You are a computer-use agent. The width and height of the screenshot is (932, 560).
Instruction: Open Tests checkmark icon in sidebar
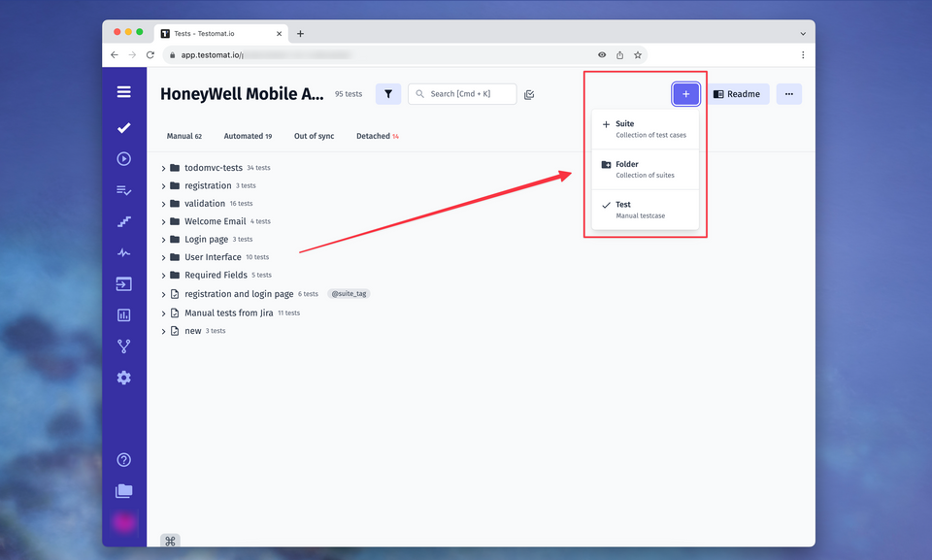123,128
